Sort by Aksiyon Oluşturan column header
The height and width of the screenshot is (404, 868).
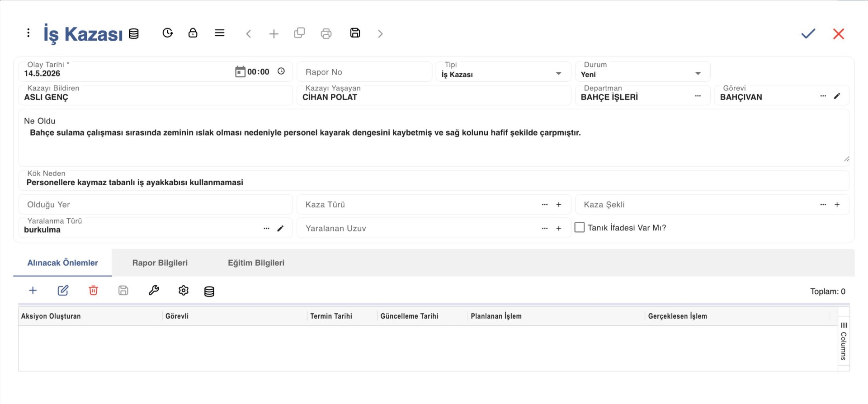[90, 316]
